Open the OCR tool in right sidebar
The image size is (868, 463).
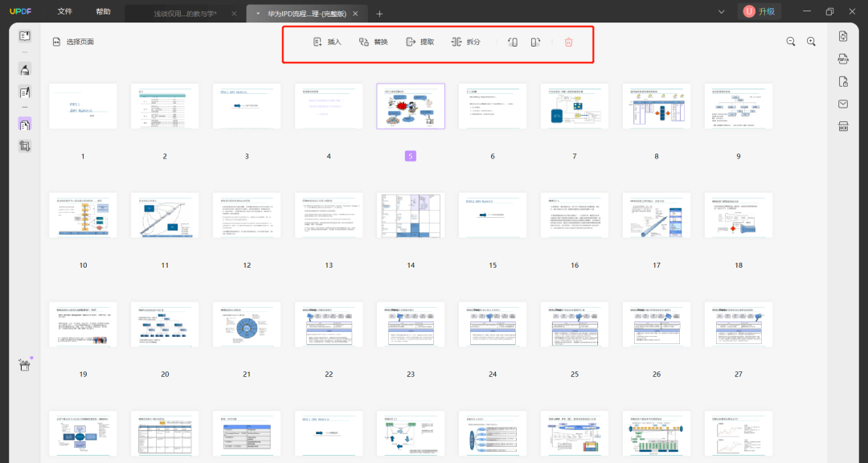[x=843, y=126]
